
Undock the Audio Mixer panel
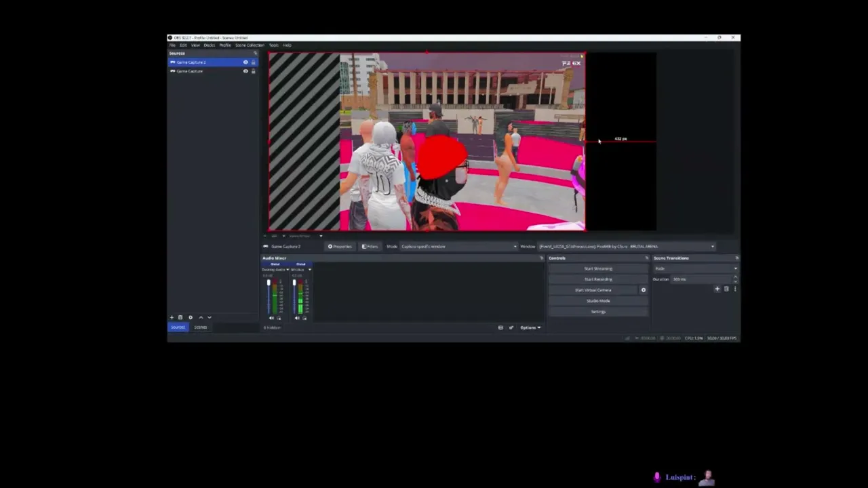[x=541, y=258]
